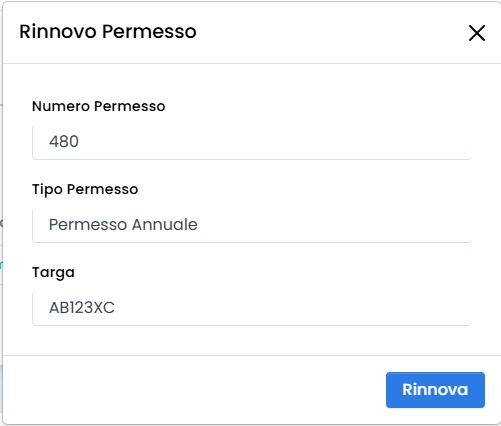Focus the Numero Permesso input field
This screenshot has height=426, width=501.
click(x=252, y=142)
